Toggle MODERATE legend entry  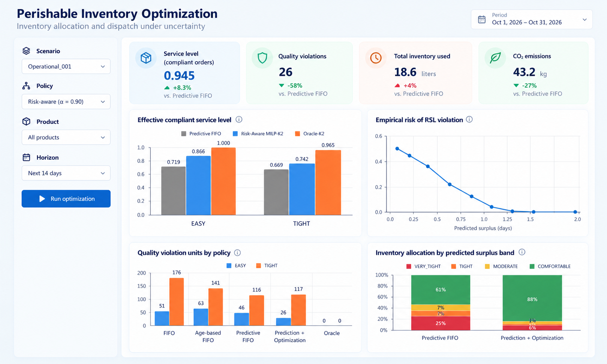coord(501,266)
